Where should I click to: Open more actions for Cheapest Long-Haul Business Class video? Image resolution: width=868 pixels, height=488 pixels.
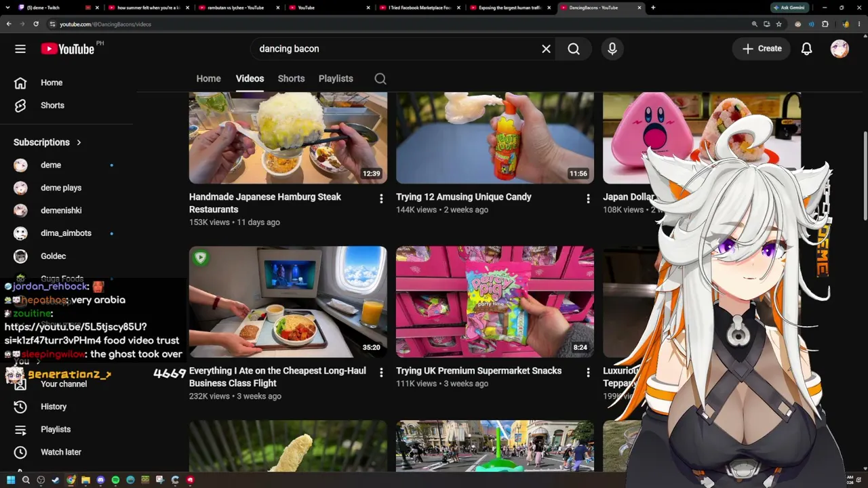coord(381,373)
